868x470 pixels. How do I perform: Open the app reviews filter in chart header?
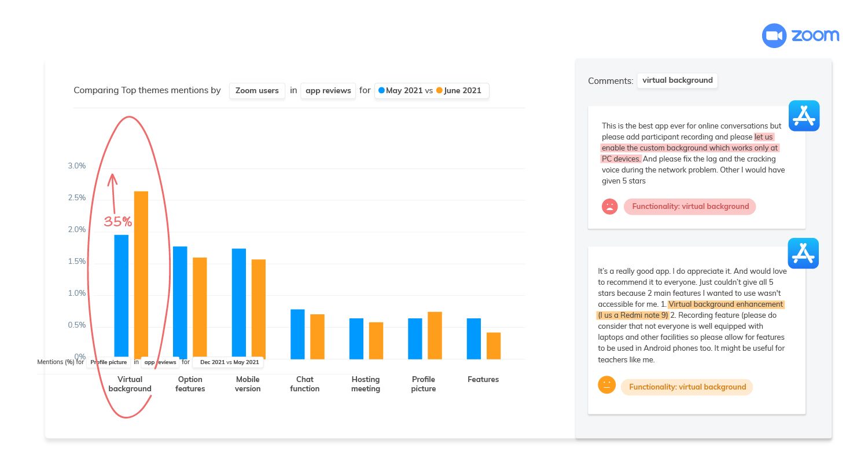[x=328, y=91]
